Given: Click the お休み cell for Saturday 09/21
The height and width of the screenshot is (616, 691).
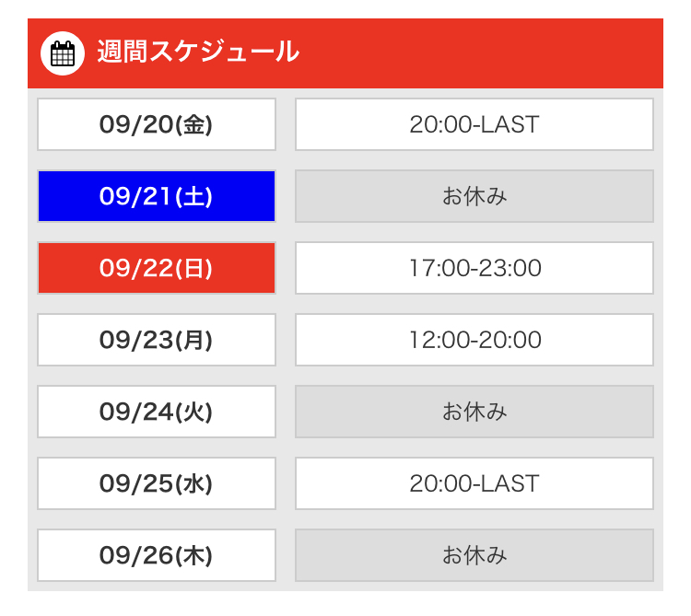Looking at the screenshot, I should coord(474,196).
